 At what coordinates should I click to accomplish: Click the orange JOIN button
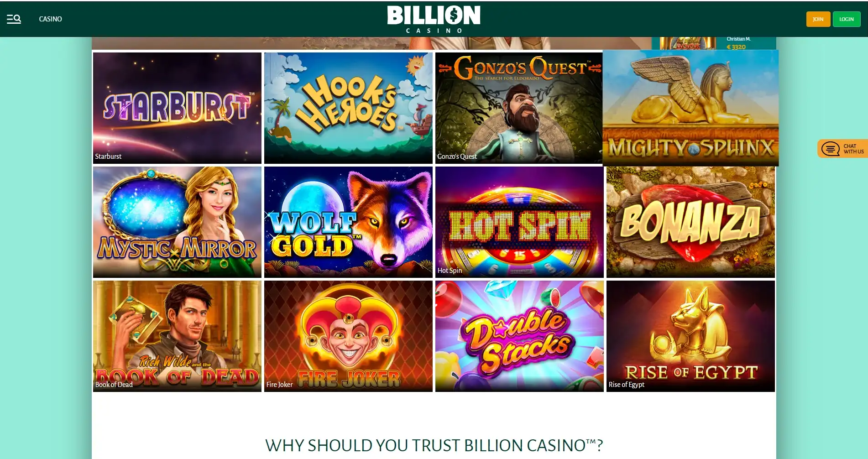pyautogui.click(x=818, y=19)
